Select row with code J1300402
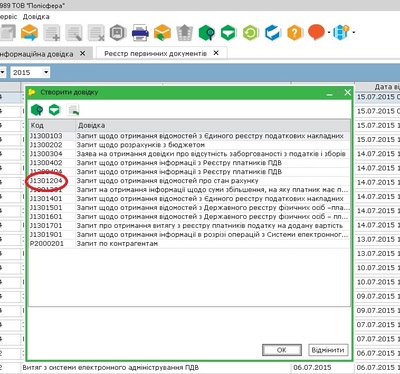 click(x=189, y=163)
